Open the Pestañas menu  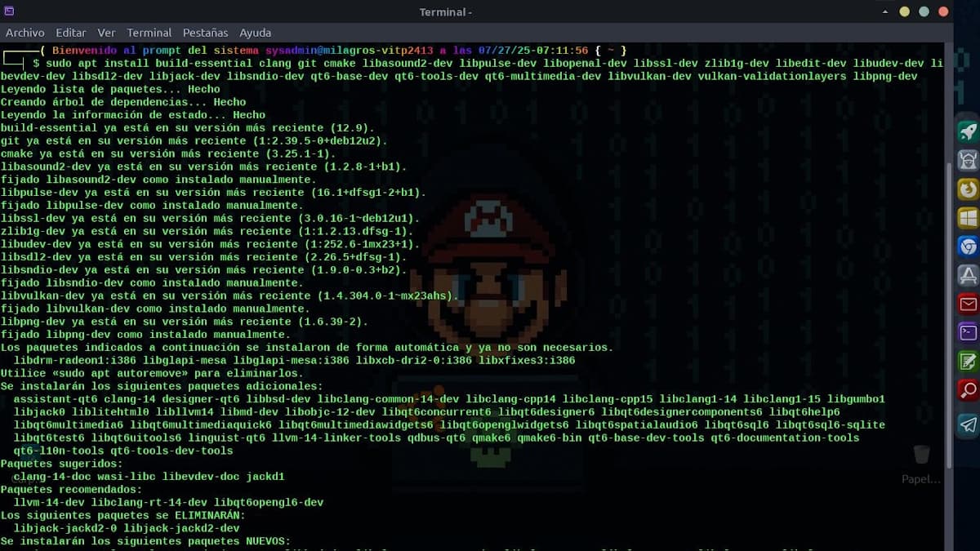[x=205, y=33]
